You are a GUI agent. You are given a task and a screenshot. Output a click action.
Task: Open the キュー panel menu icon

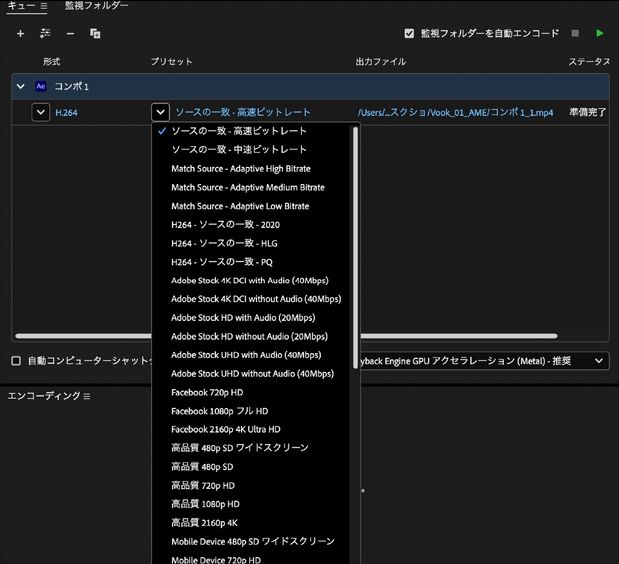coord(44,6)
